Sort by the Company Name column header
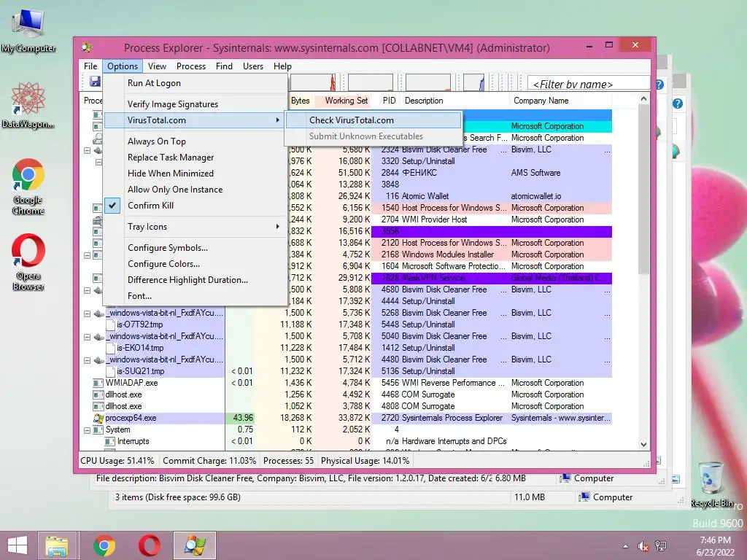Image resolution: width=747 pixels, height=560 pixels. (x=561, y=101)
